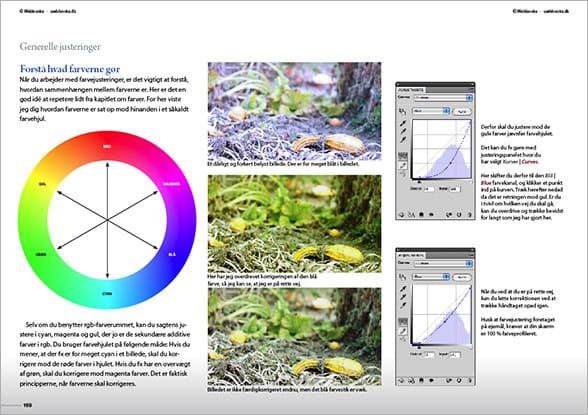Delete adjustment with trash in upper Curves panel
This screenshot has height=415, width=588.
(470, 214)
